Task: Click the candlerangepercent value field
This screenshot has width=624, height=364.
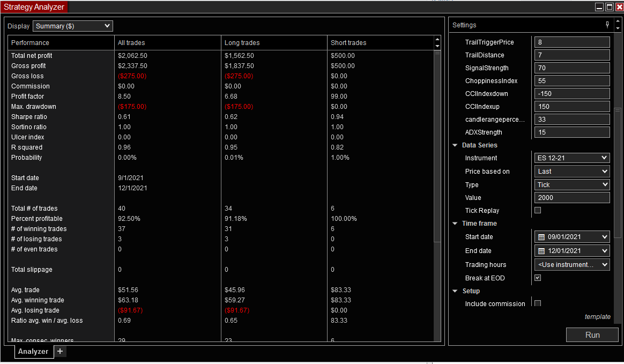Action: pyautogui.click(x=572, y=120)
